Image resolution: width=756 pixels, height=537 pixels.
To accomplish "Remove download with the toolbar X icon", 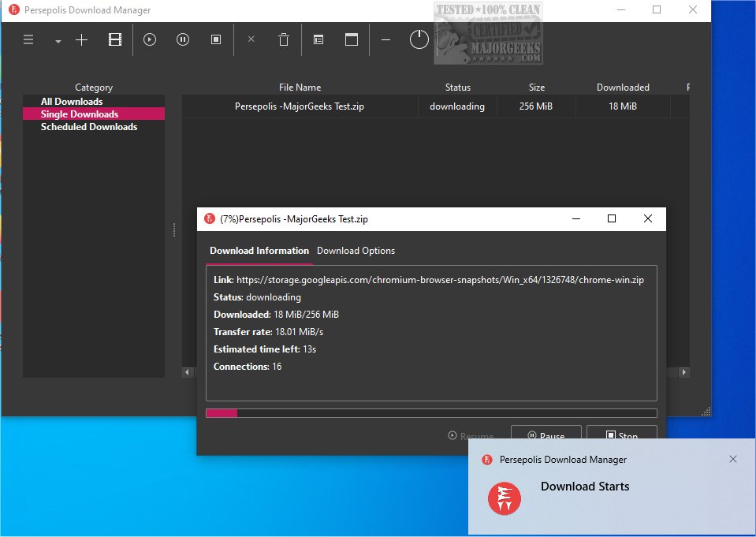I will (251, 39).
